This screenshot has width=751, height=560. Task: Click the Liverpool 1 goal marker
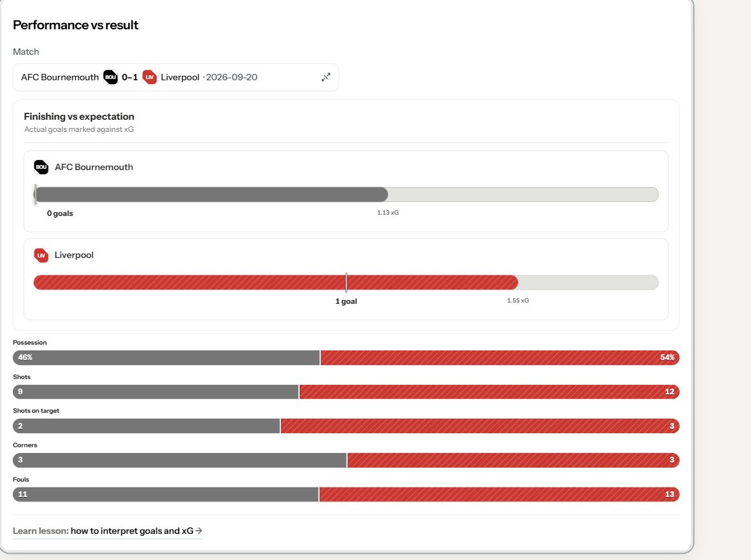[x=346, y=282]
